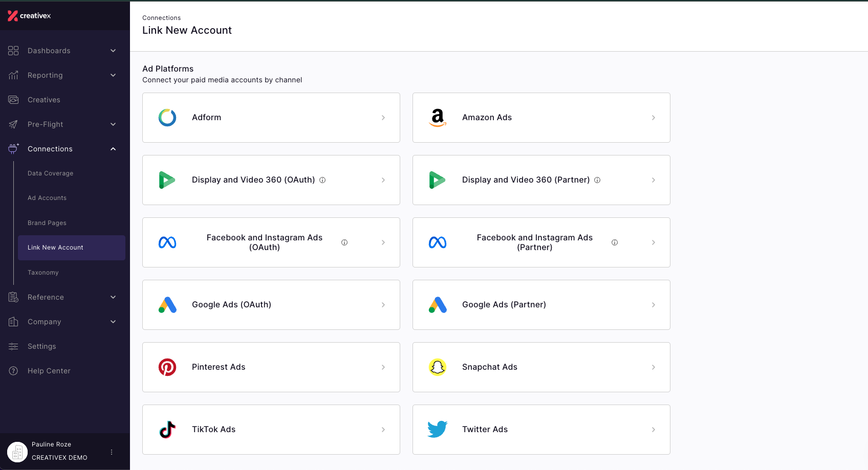
Task: Click the Google Ads (Partner) logo
Action: point(438,305)
